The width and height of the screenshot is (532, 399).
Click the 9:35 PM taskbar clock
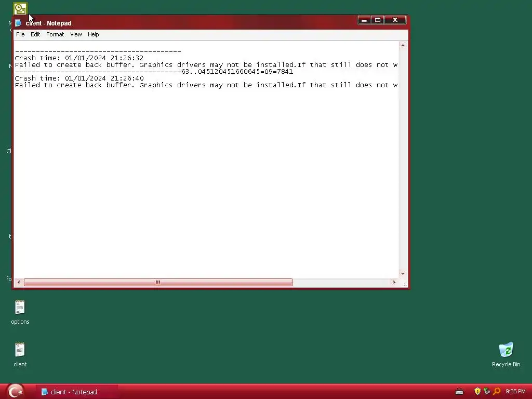point(515,392)
